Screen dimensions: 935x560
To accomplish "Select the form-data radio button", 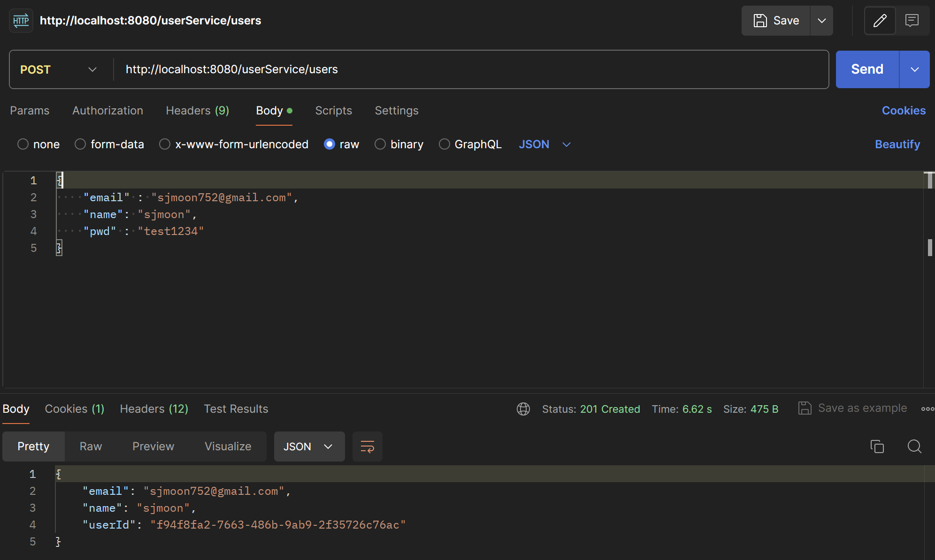I will (80, 144).
